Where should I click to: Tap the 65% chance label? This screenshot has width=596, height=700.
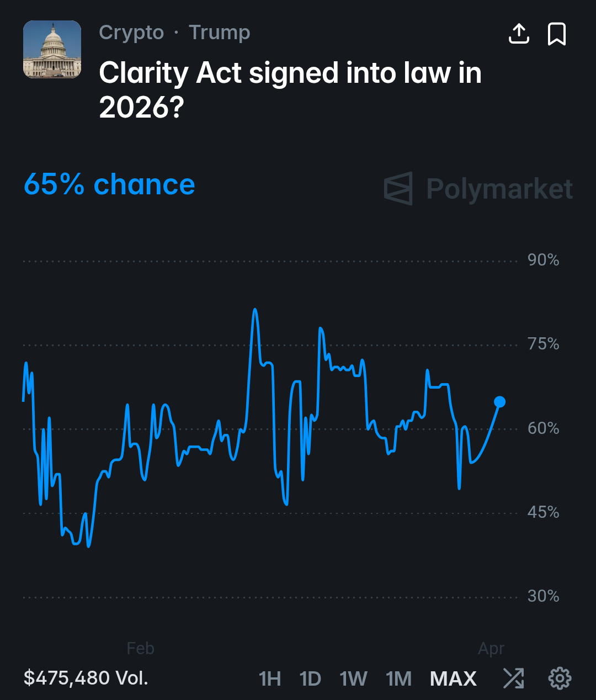[x=109, y=184]
